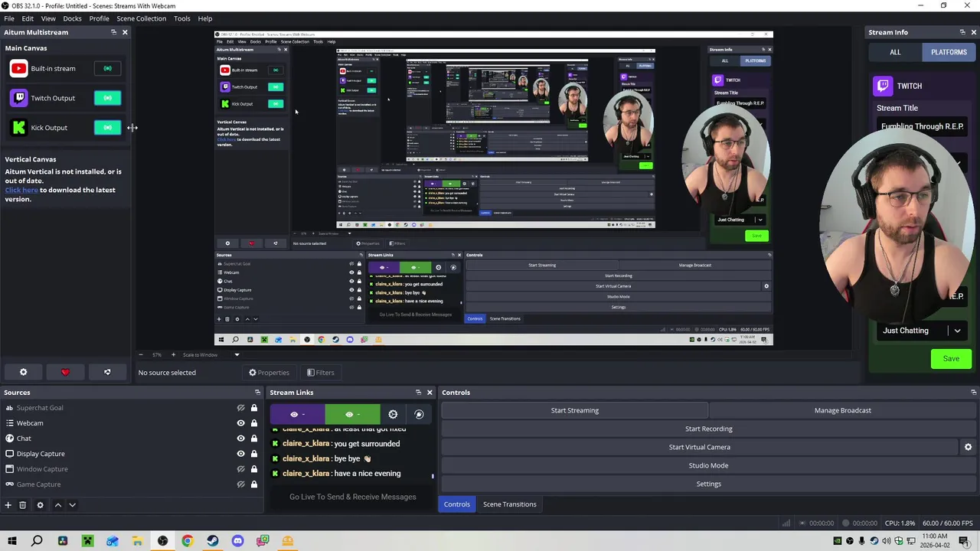Open the preview scaling dropdown arrow
The image size is (980, 551).
point(237,355)
